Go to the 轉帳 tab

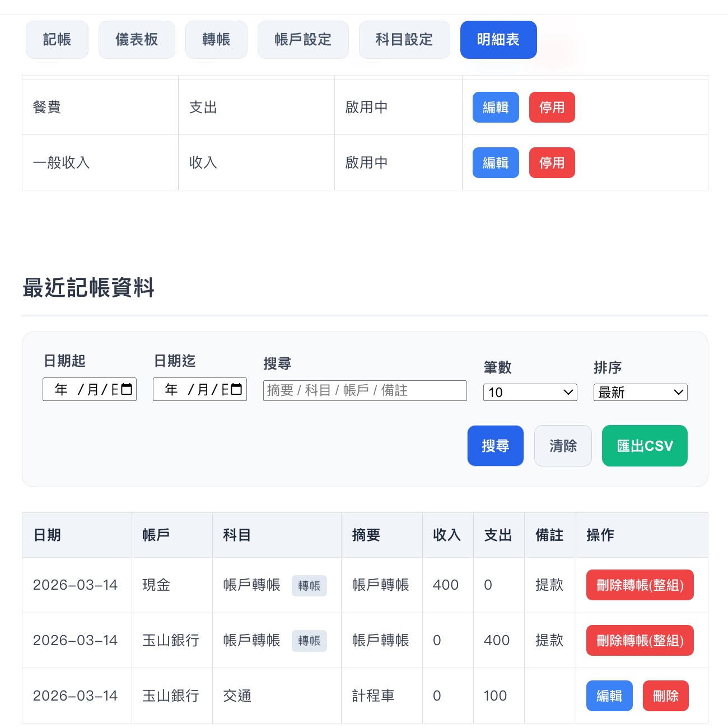(216, 40)
